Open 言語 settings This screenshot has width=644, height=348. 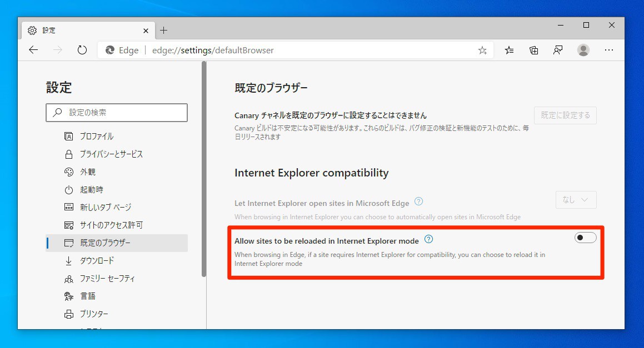(x=117, y=296)
